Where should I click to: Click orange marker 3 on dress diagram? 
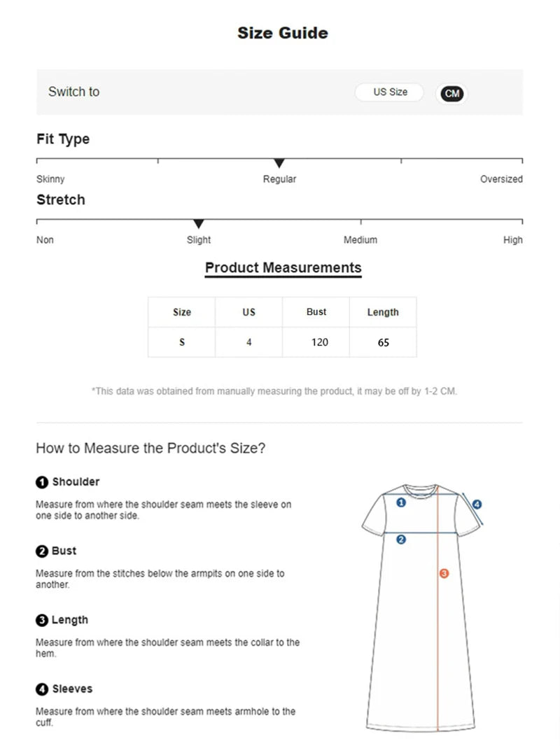[444, 574]
